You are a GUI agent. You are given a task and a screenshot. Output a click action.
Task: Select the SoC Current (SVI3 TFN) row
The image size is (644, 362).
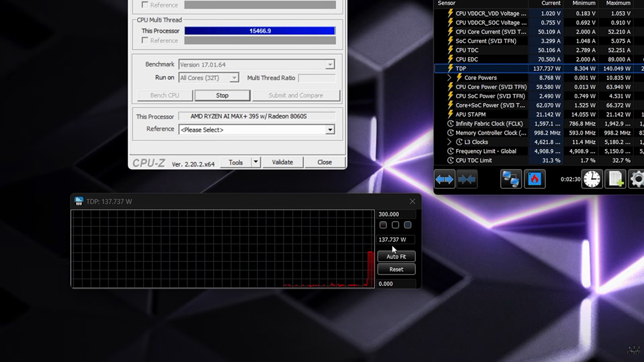[x=539, y=41]
